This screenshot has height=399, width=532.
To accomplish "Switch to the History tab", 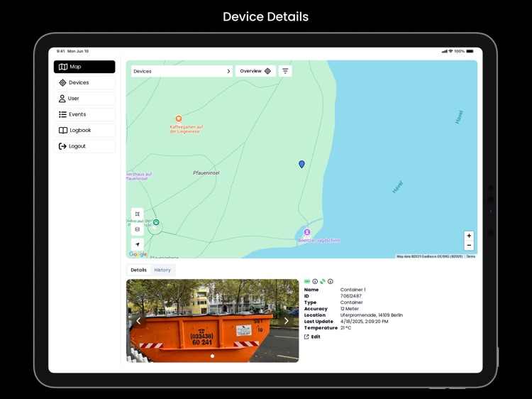I will [x=162, y=270].
